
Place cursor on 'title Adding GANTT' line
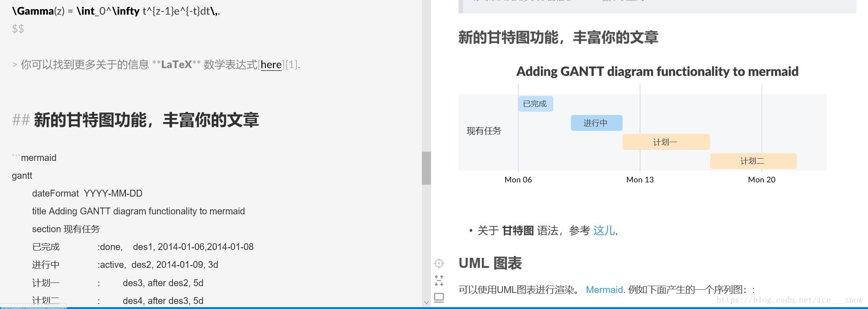pos(138,211)
